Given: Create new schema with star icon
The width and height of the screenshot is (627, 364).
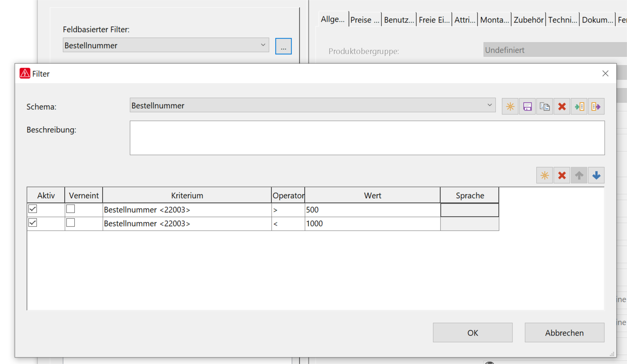Looking at the screenshot, I should pyautogui.click(x=510, y=106).
